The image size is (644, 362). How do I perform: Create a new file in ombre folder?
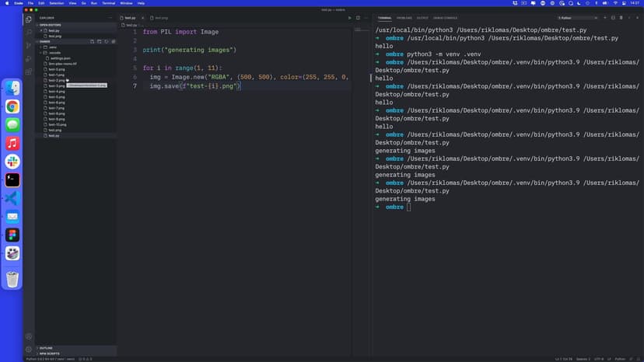tap(92, 41)
